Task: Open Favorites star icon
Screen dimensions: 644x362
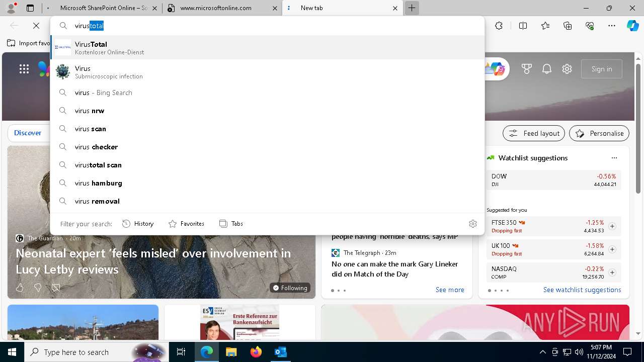Action: pos(545,26)
